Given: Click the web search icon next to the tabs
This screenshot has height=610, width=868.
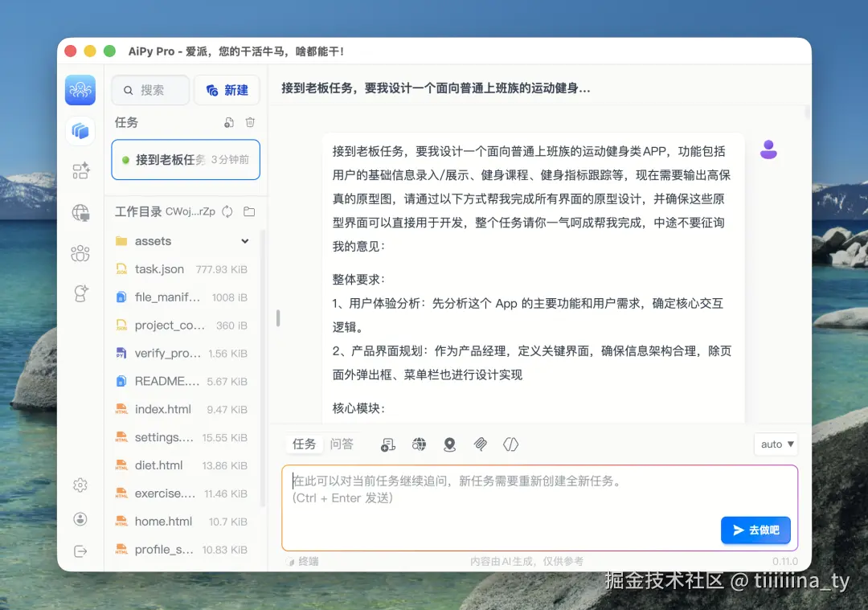Looking at the screenshot, I should click(x=419, y=444).
